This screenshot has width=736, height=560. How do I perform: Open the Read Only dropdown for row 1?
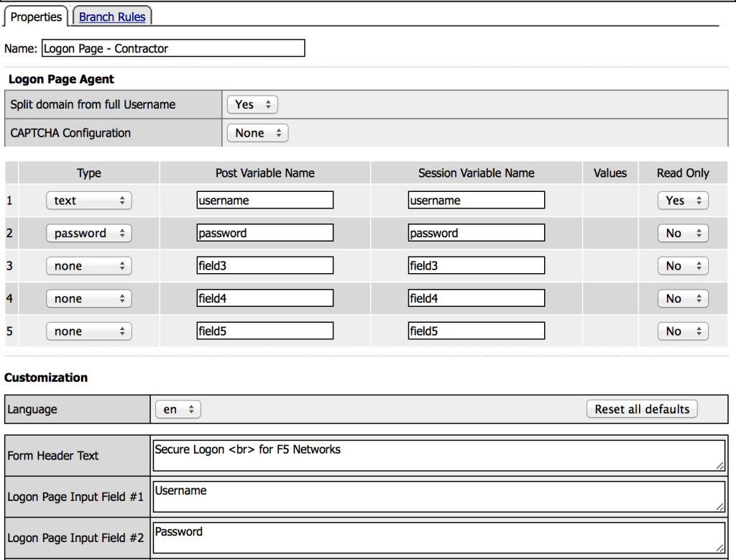pos(682,200)
